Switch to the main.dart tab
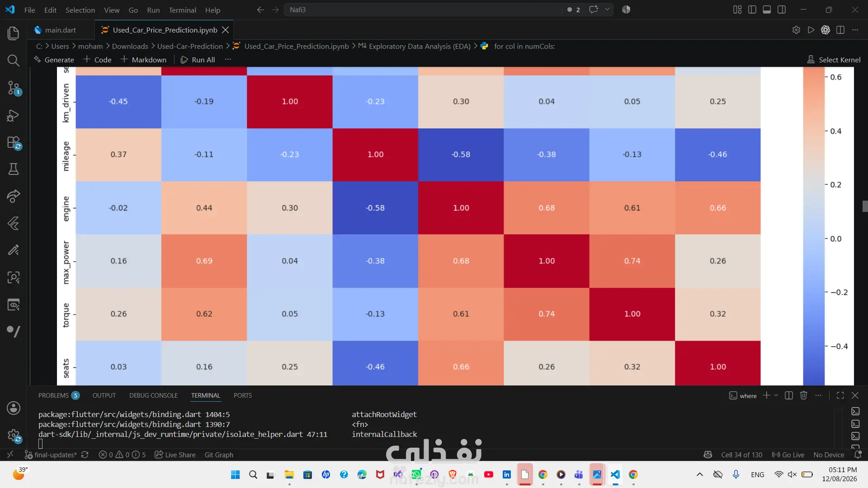The height and width of the screenshot is (488, 868). pyautogui.click(x=60, y=30)
